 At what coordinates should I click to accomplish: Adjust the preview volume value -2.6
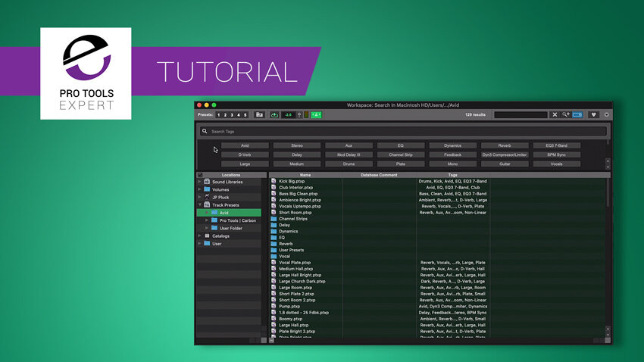pos(289,115)
